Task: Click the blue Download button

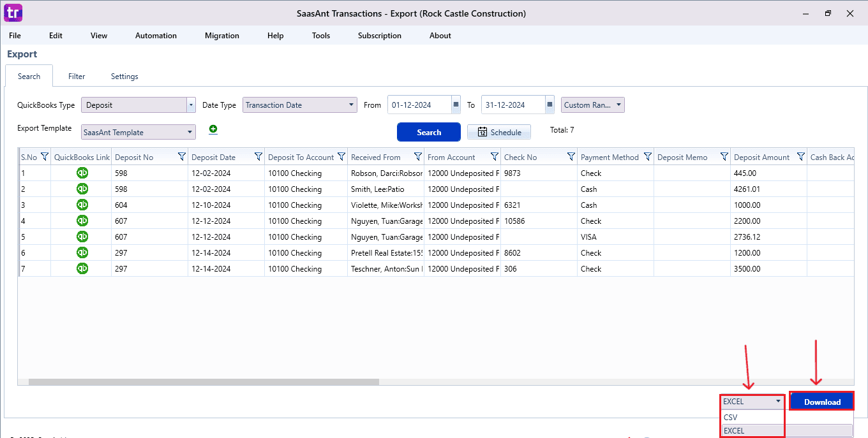Action: pyautogui.click(x=822, y=402)
